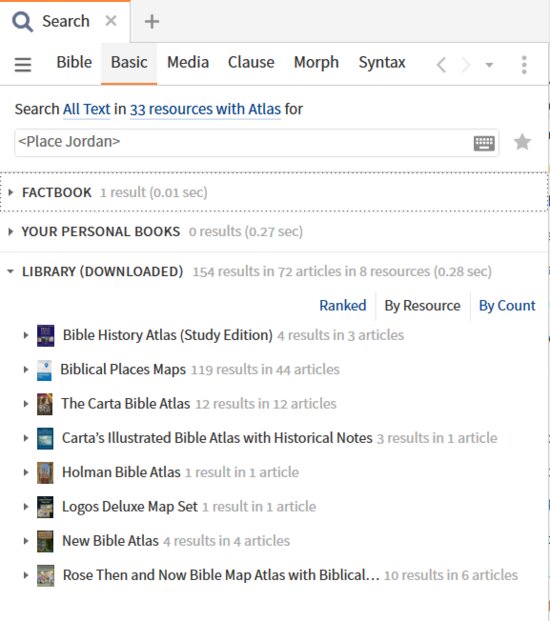Open the three-dot panel options menu

coord(524,65)
